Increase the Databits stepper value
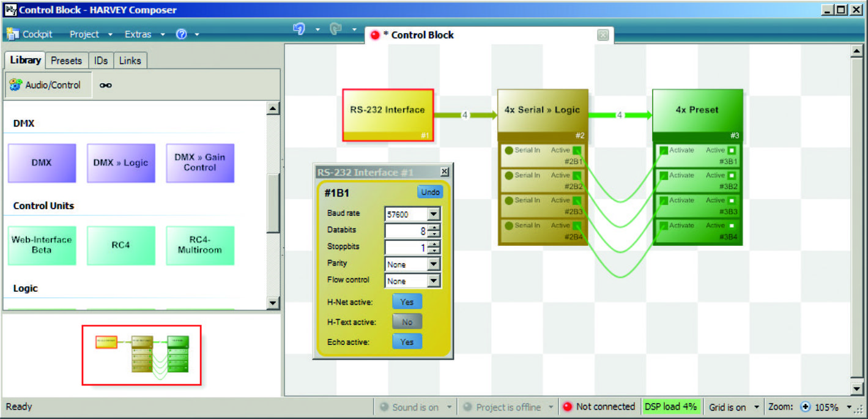 [434, 228]
